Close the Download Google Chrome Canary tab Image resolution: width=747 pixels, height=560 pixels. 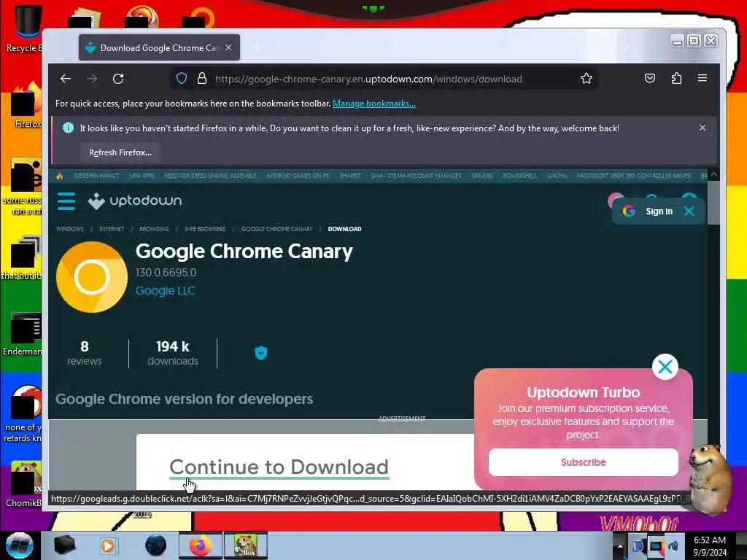[228, 47]
